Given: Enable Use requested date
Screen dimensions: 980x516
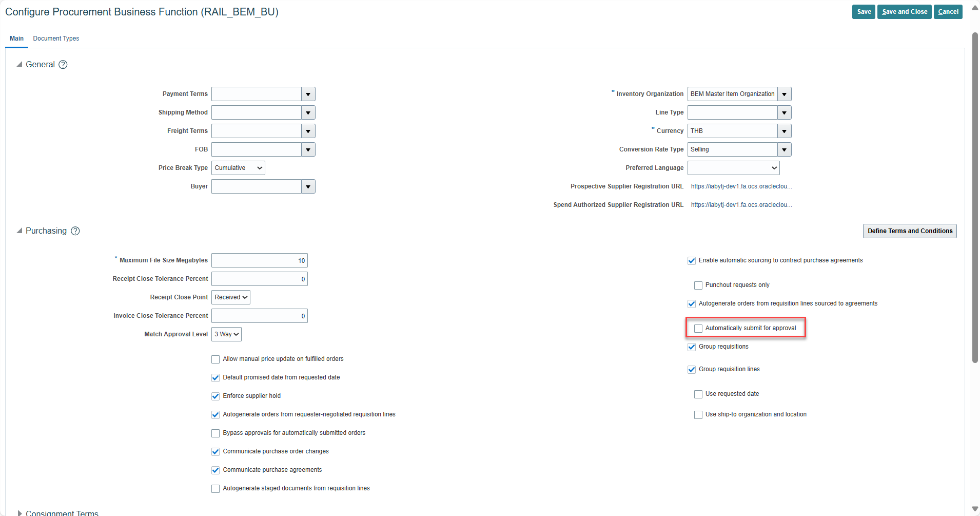Looking at the screenshot, I should coord(698,394).
